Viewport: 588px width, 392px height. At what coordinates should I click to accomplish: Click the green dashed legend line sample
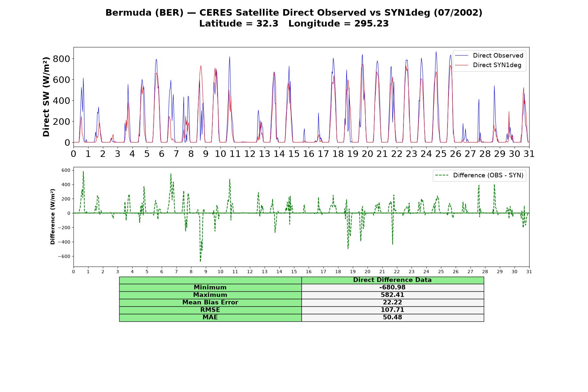tap(442, 175)
